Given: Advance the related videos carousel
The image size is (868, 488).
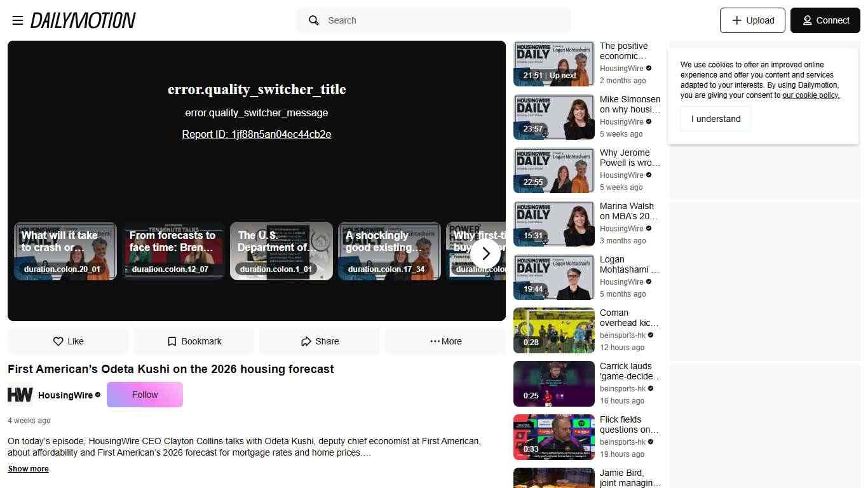Looking at the screenshot, I should [x=485, y=254].
